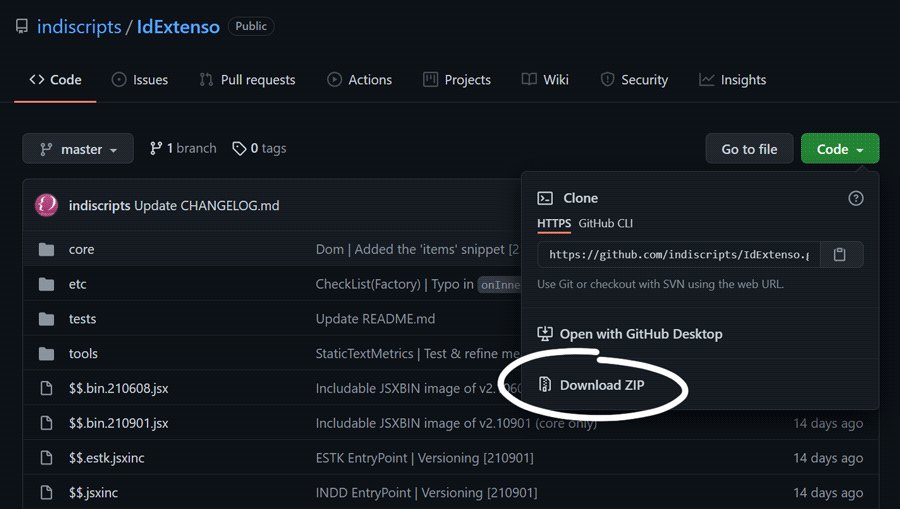The width and height of the screenshot is (900, 509).
Task: Open the tests folder
Action: [x=82, y=319]
